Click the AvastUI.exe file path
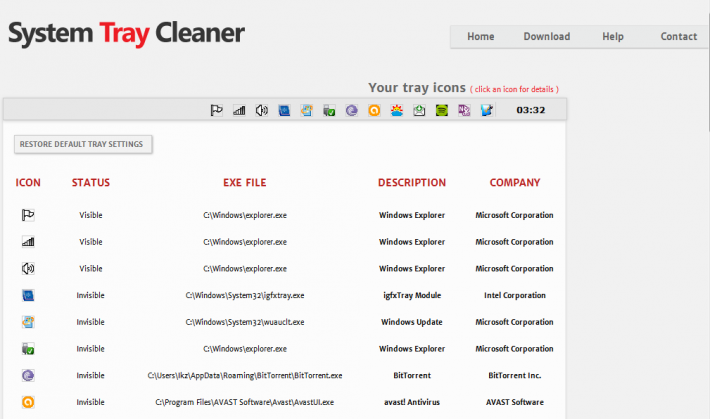 pyautogui.click(x=245, y=402)
